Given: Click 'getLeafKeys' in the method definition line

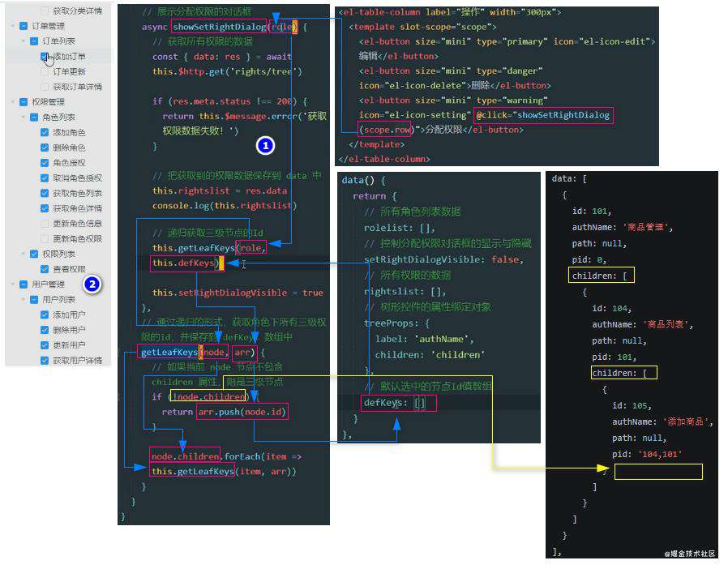Looking at the screenshot, I should [169, 353].
